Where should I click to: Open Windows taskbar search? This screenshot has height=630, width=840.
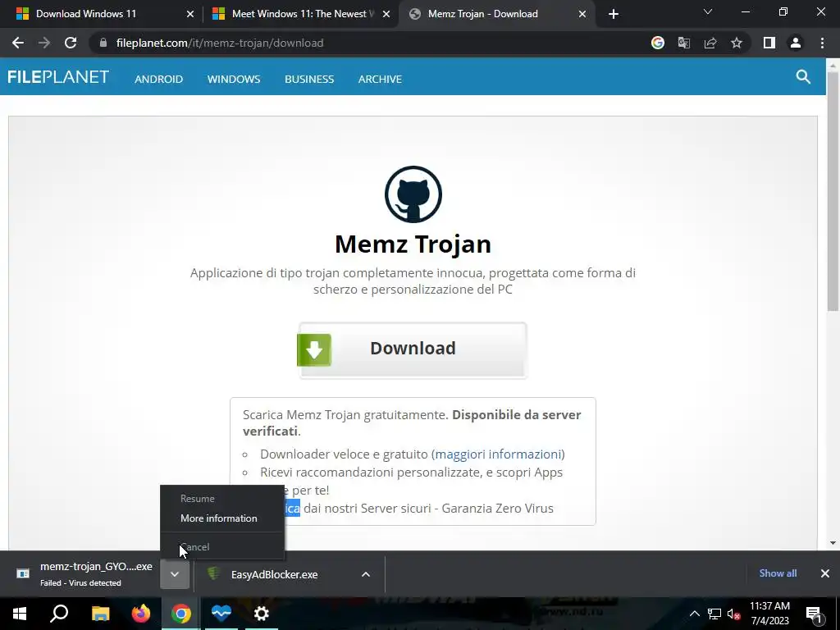coord(59,614)
